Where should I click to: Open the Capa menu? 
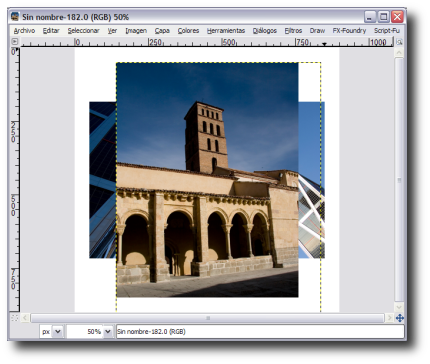(162, 31)
